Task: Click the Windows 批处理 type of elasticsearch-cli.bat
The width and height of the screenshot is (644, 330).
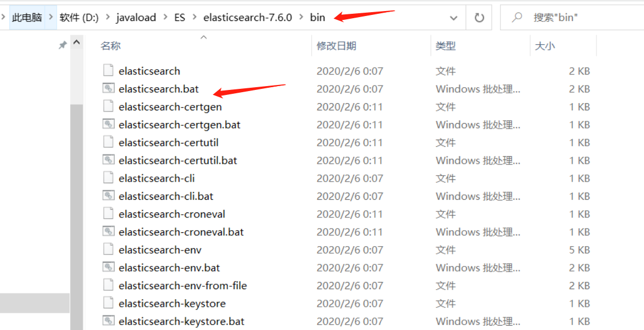Action: tap(478, 196)
